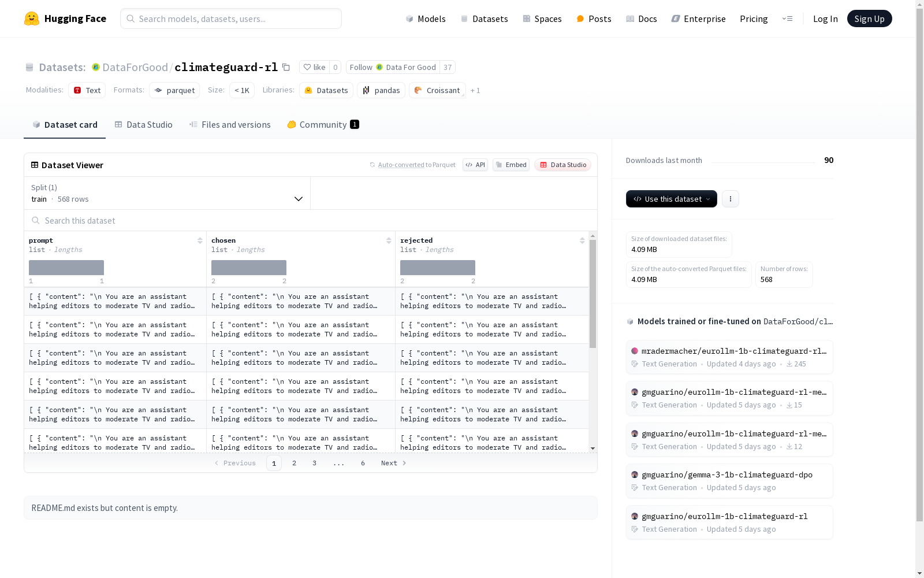924x578 pixels.
Task: Click the Datasets library tag
Action: click(x=326, y=90)
